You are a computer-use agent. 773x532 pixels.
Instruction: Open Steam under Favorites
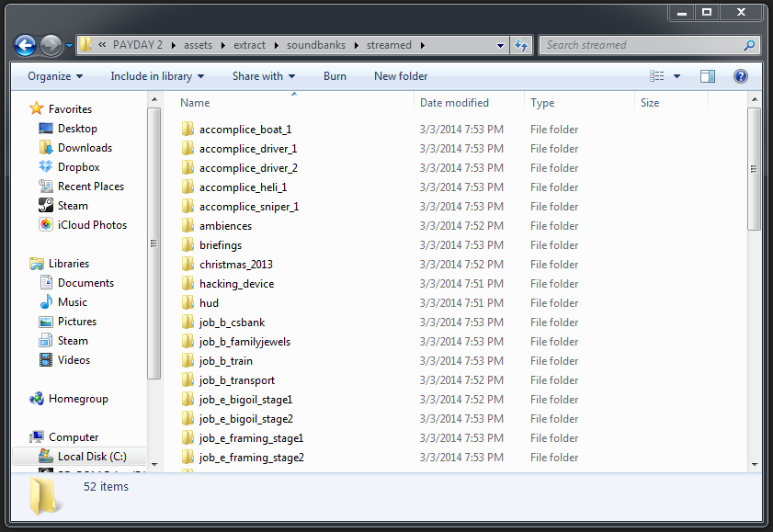pos(73,206)
